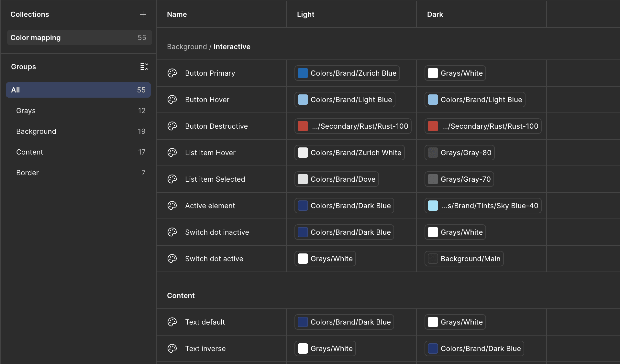
Task: Click palette icon for Button Destructive
Action: point(172,126)
